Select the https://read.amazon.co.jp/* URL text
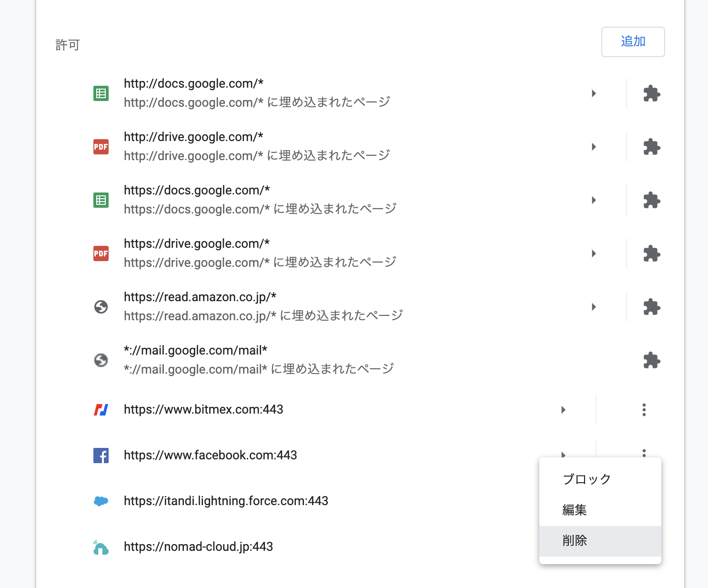The height and width of the screenshot is (588, 708). [200, 297]
